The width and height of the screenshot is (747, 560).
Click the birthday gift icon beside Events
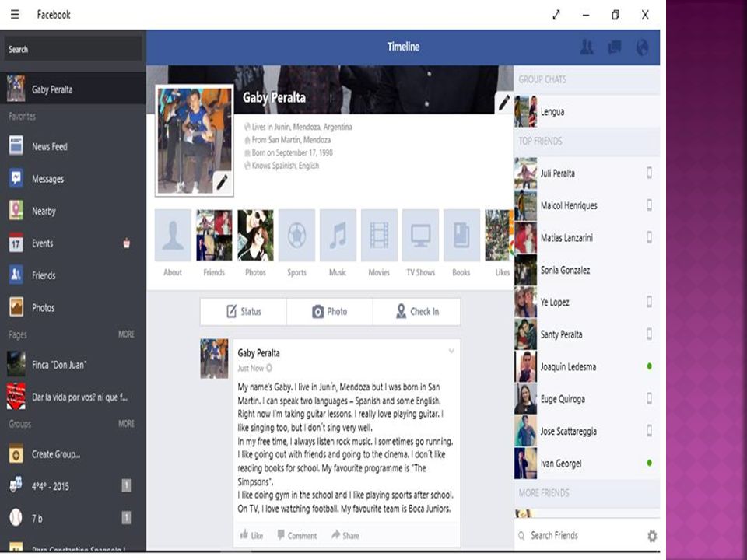[126, 243]
